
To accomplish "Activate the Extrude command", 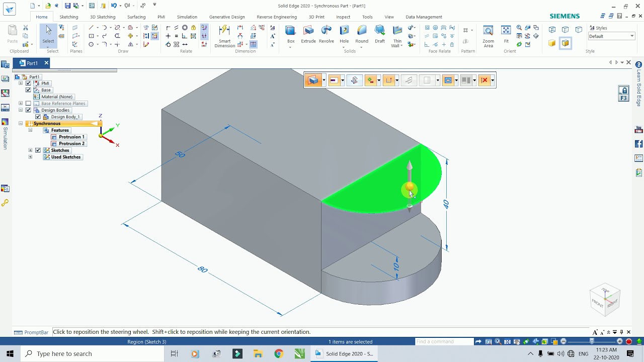I will [x=308, y=34].
